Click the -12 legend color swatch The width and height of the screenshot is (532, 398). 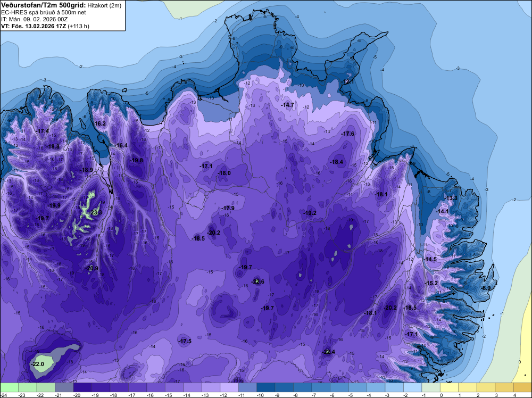[229, 387]
